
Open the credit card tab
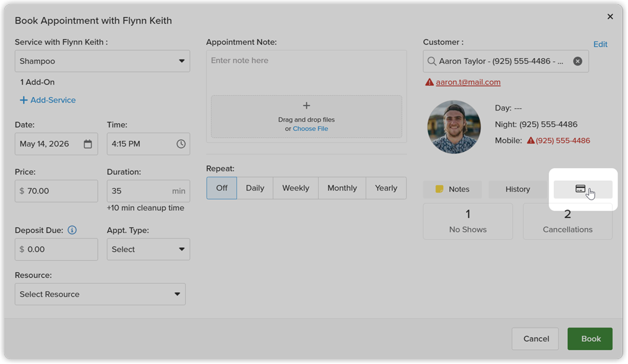pyautogui.click(x=583, y=189)
